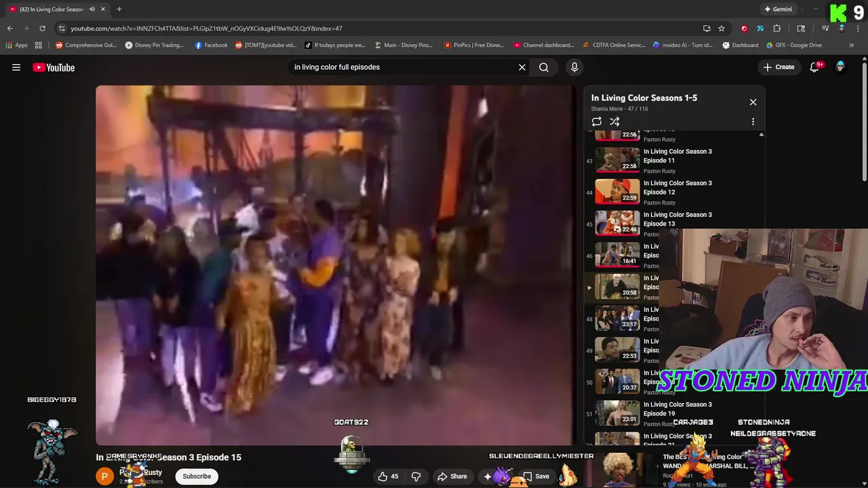Open the install-app icon in address bar

[707, 28]
